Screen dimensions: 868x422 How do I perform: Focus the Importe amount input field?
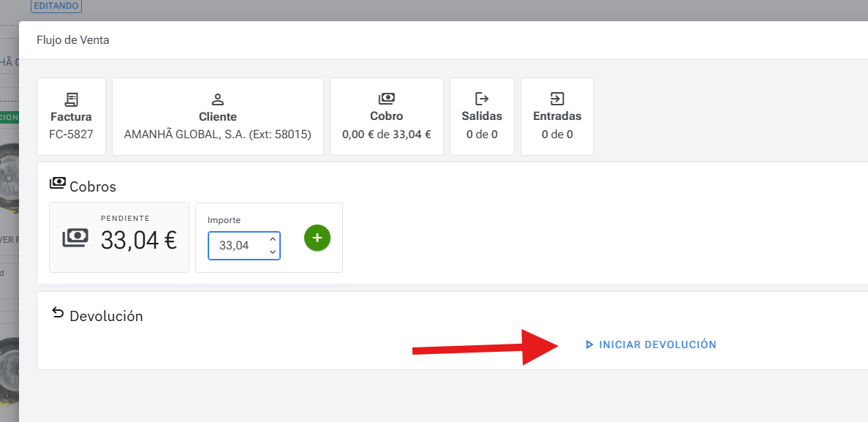tap(236, 246)
